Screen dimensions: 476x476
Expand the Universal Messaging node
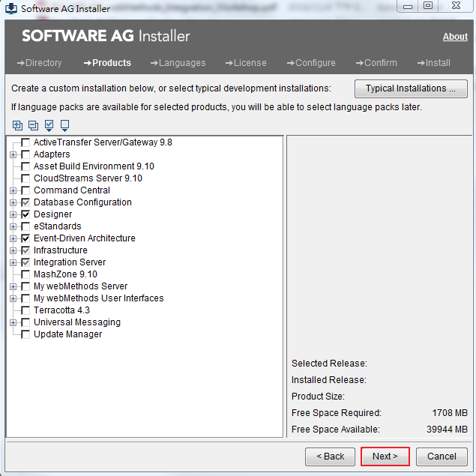(13, 322)
